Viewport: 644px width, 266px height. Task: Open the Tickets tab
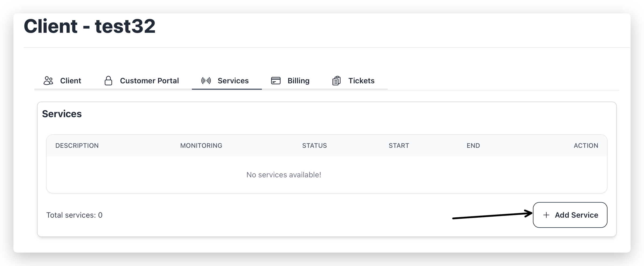tap(361, 81)
